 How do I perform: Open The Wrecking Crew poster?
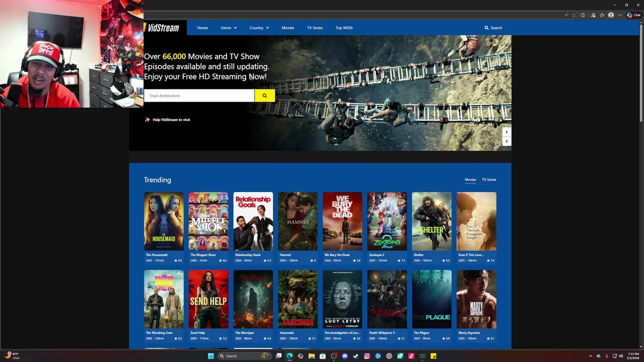click(x=164, y=299)
